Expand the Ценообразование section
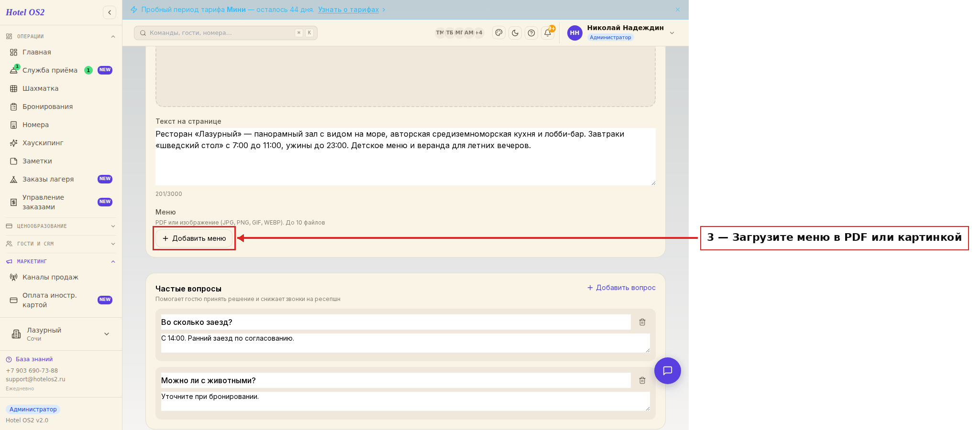This screenshot has width=980, height=430. coord(61,226)
